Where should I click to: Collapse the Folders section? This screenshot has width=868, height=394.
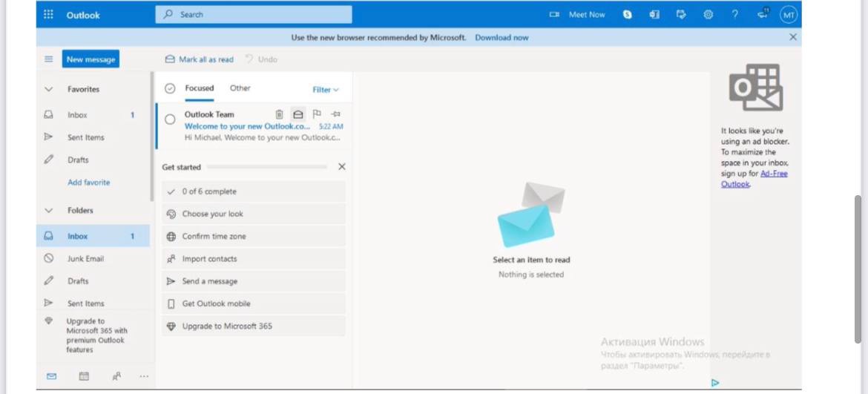click(x=49, y=210)
